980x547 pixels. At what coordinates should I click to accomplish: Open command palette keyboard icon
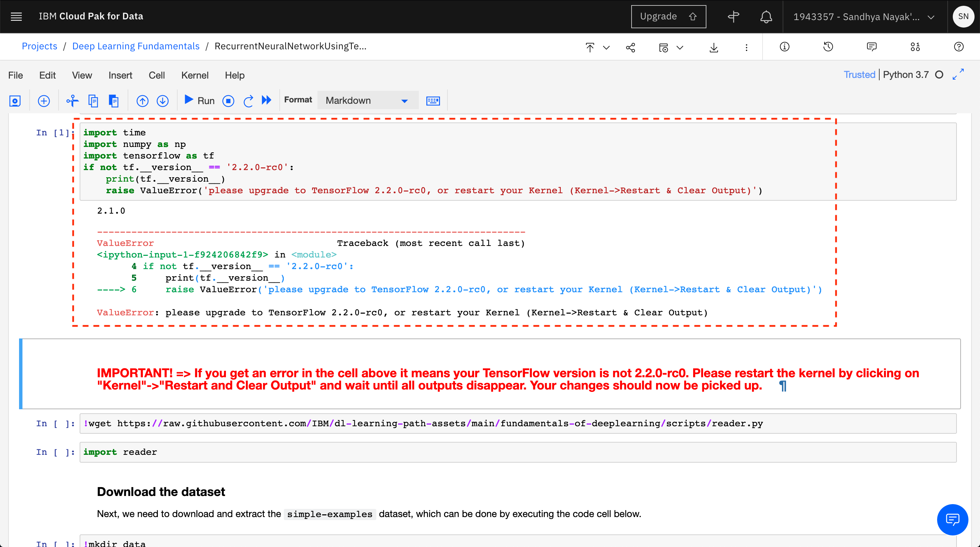(433, 101)
